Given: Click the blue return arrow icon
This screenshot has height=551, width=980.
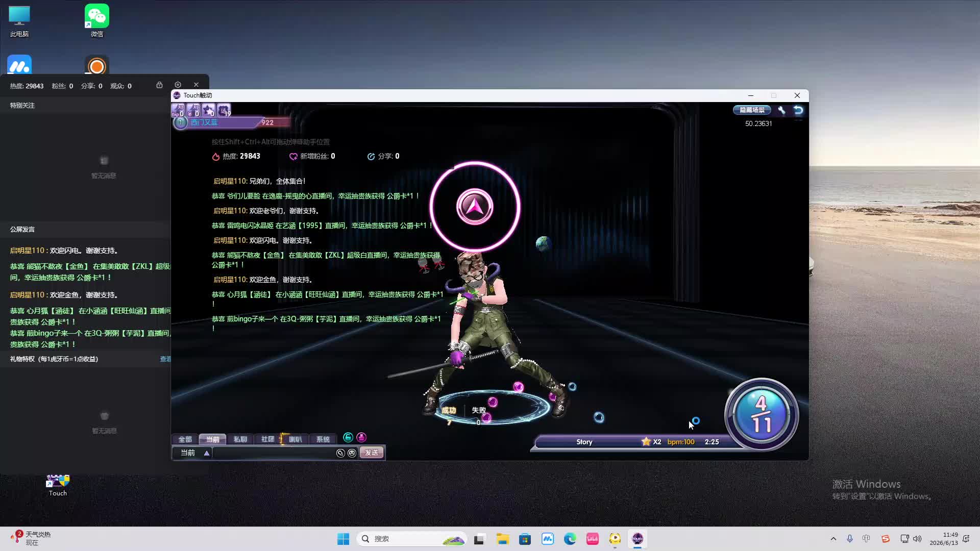Looking at the screenshot, I should 798,110.
